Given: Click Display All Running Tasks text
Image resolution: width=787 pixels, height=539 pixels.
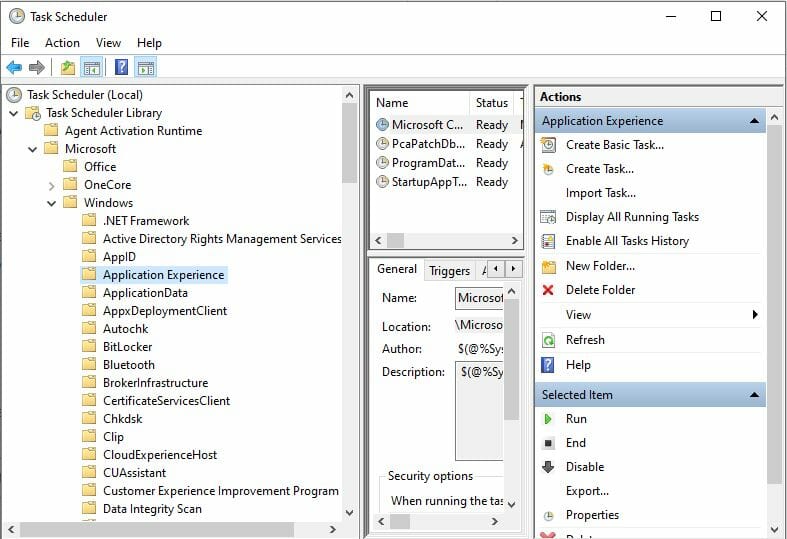Looking at the screenshot, I should coord(632,217).
